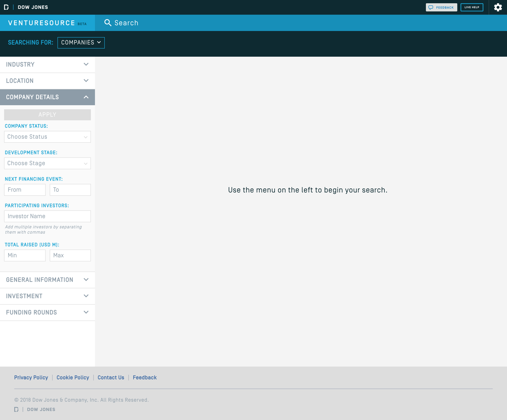Open the settings gear icon

(x=498, y=7)
